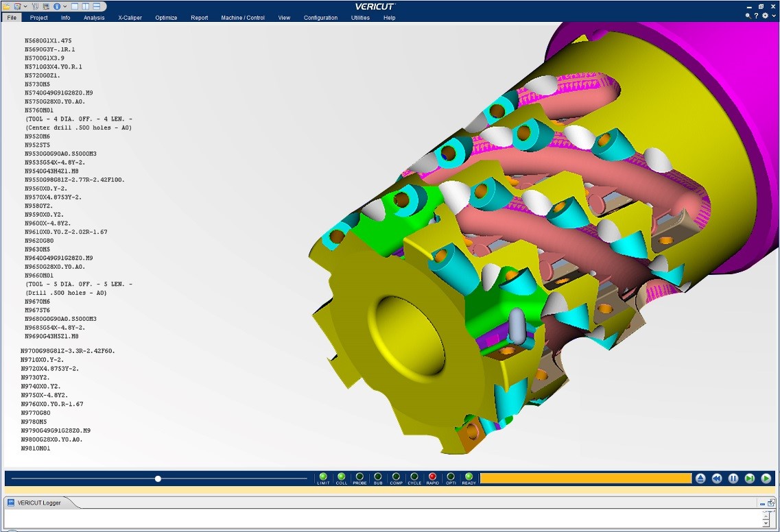Click the search magnifier icon at top right
This screenshot has width=780, height=532.
click(748, 16)
